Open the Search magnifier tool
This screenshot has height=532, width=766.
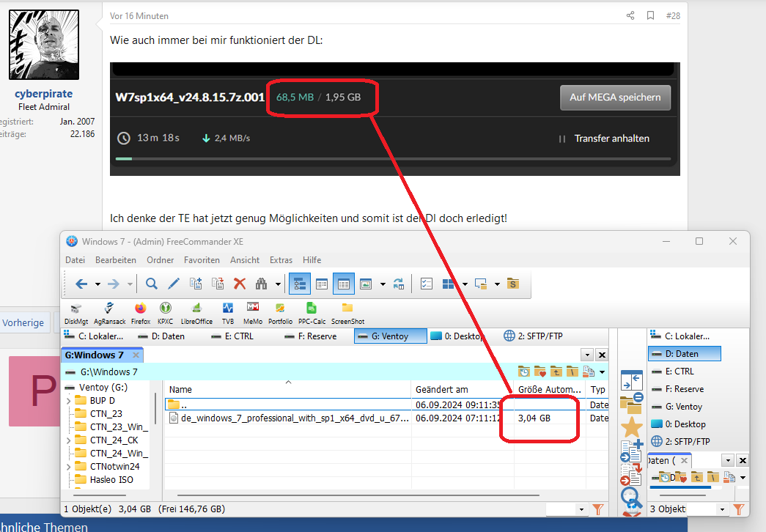tap(152, 284)
